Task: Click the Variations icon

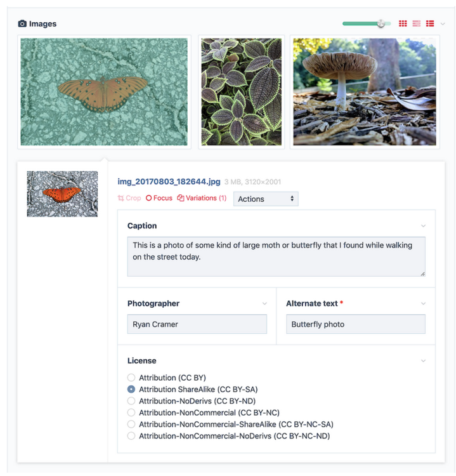Action: point(181,199)
